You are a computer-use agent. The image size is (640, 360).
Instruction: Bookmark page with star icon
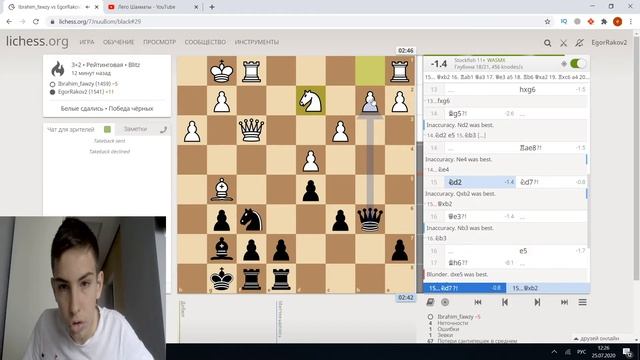coord(547,22)
